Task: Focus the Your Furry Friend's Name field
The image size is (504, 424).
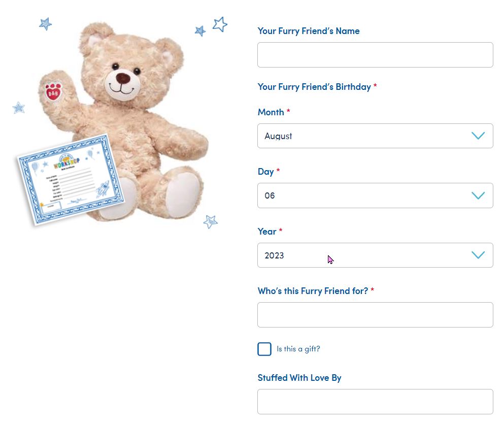Action: 375,55
